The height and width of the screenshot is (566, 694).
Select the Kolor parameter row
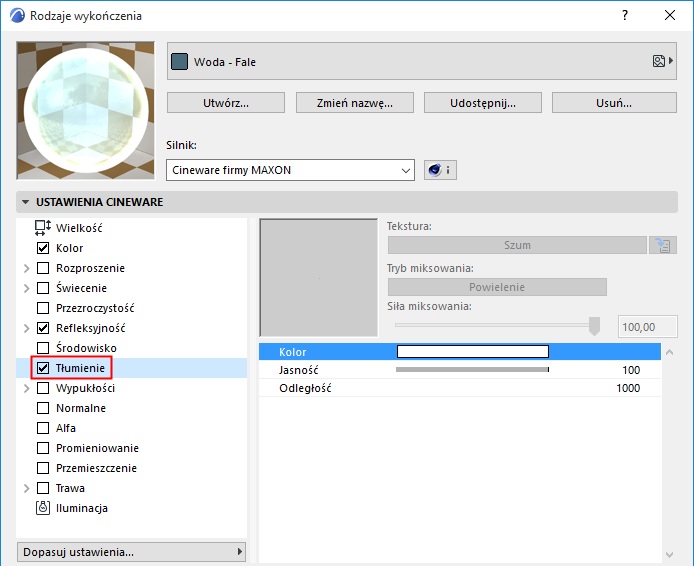460,352
